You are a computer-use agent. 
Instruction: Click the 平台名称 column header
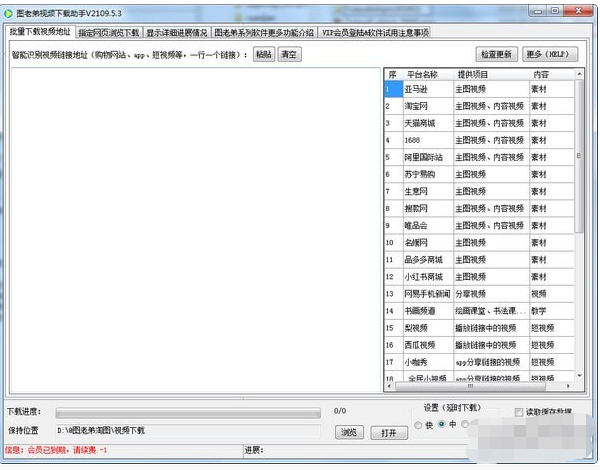coord(428,75)
